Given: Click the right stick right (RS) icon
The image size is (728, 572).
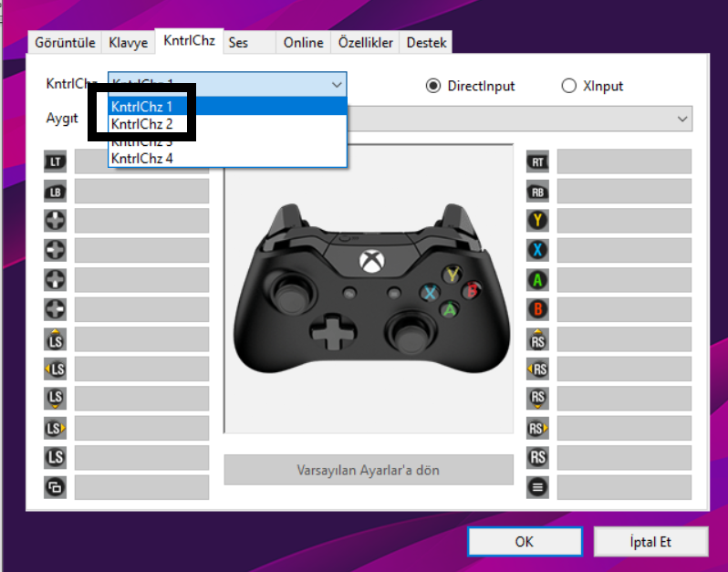Looking at the screenshot, I should pyautogui.click(x=537, y=428).
